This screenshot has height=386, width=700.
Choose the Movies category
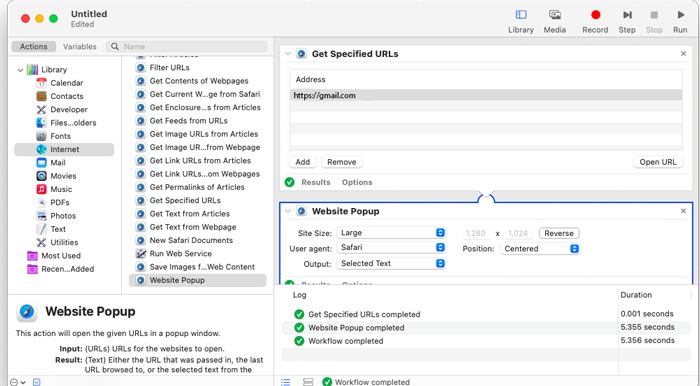pyautogui.click(x=63, y=176)
